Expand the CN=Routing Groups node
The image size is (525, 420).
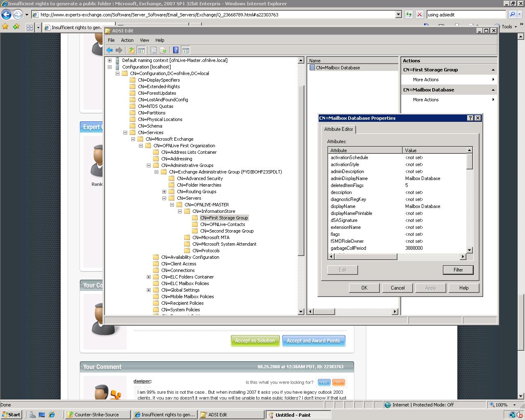(x=164, y=192)
